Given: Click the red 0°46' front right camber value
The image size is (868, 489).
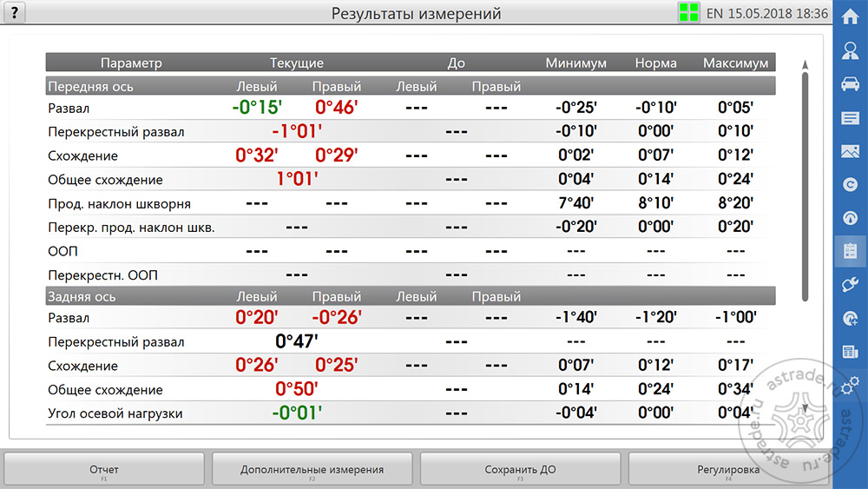Looking at the screenshot, I should pyautogui.click(x=337, y=108).
